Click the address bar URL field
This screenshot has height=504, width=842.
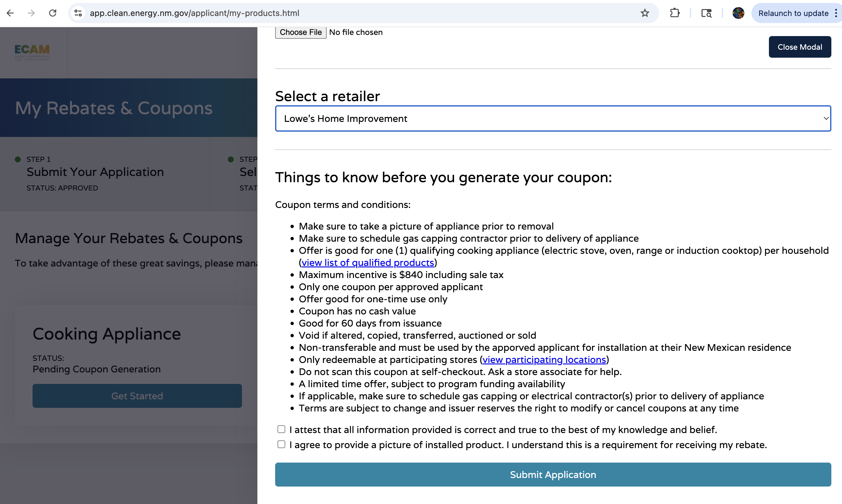[x=340, y=13]
